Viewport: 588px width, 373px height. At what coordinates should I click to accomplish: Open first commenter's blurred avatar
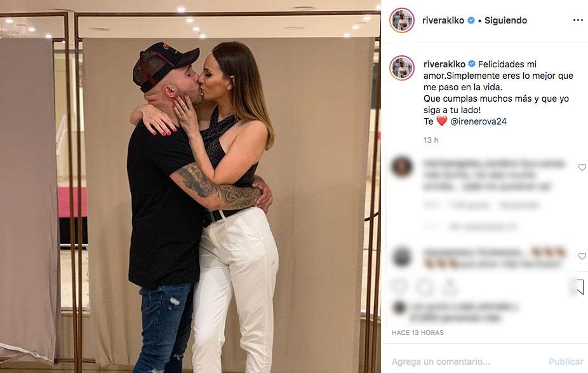click(401, 166)
